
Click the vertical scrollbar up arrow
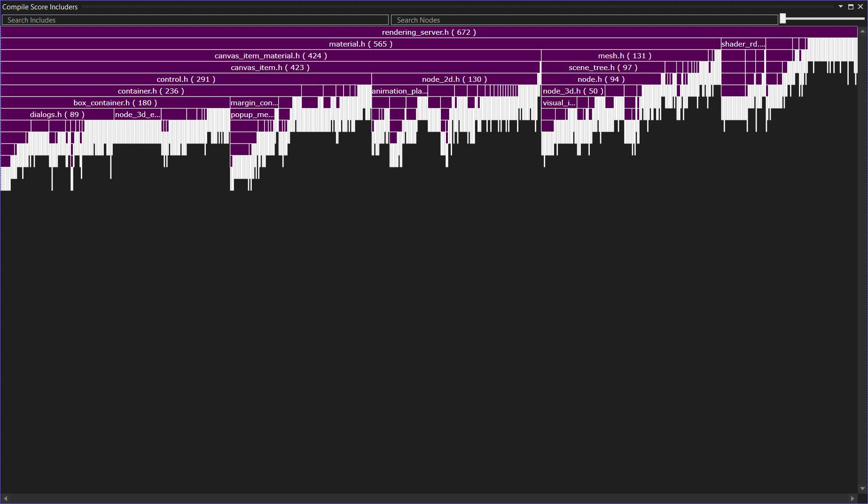862,31
